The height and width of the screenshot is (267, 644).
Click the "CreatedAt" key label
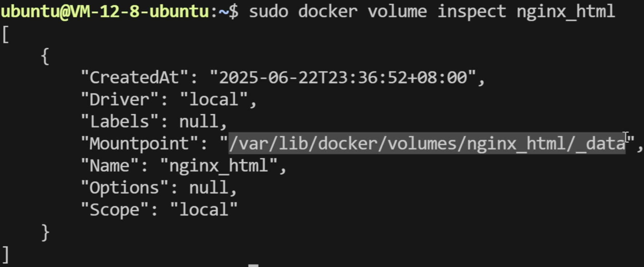point(134,77)
